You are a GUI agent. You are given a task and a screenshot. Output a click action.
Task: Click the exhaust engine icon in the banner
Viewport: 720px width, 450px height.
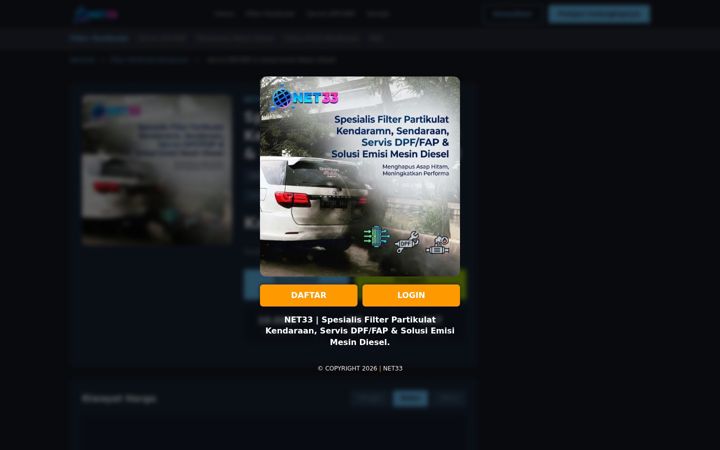tap(437, 245)
